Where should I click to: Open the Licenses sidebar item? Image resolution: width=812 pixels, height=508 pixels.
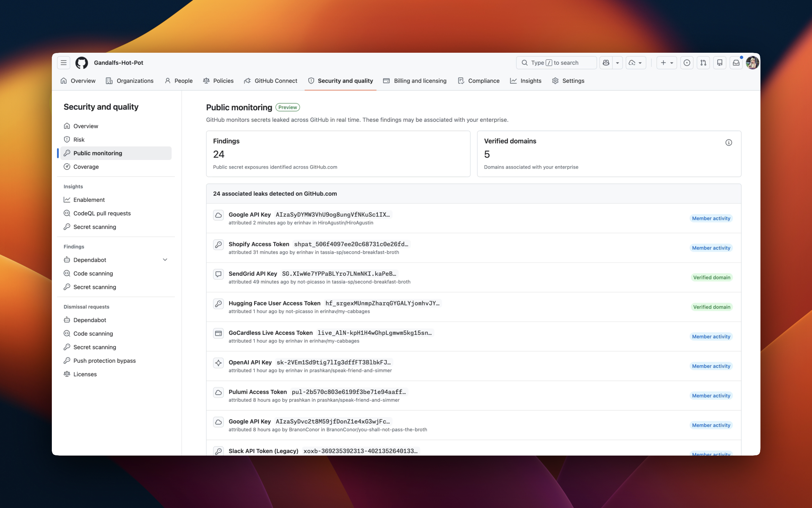[116, 374]
